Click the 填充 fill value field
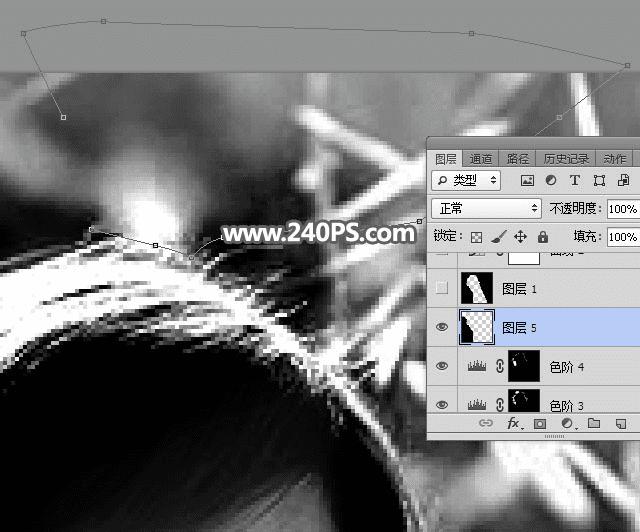The height and width of the screenshot is (532, 640). coord(623,237)
